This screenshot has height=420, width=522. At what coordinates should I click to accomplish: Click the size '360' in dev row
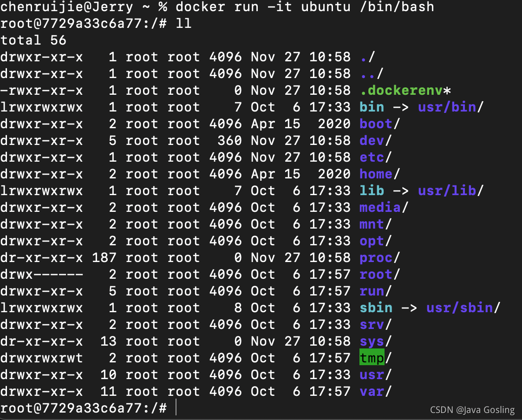230,141
